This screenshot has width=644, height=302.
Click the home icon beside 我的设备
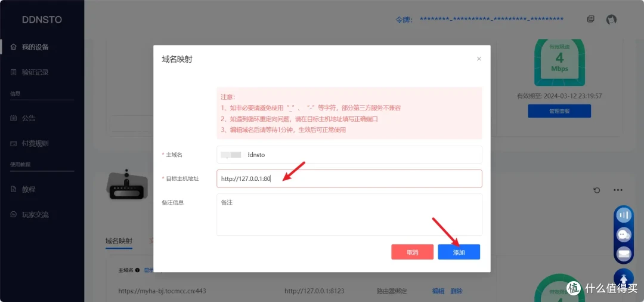coord(14,47)
